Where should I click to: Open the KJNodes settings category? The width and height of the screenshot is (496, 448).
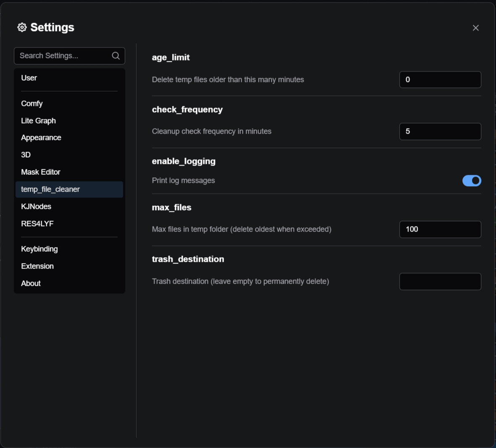pyautogui.click(x=36, y=207)
